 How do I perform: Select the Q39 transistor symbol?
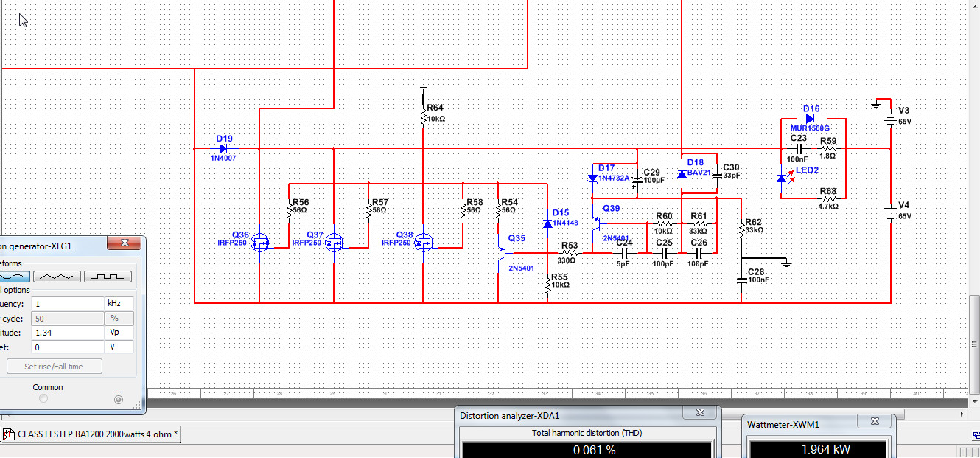[x=595, y=223]
